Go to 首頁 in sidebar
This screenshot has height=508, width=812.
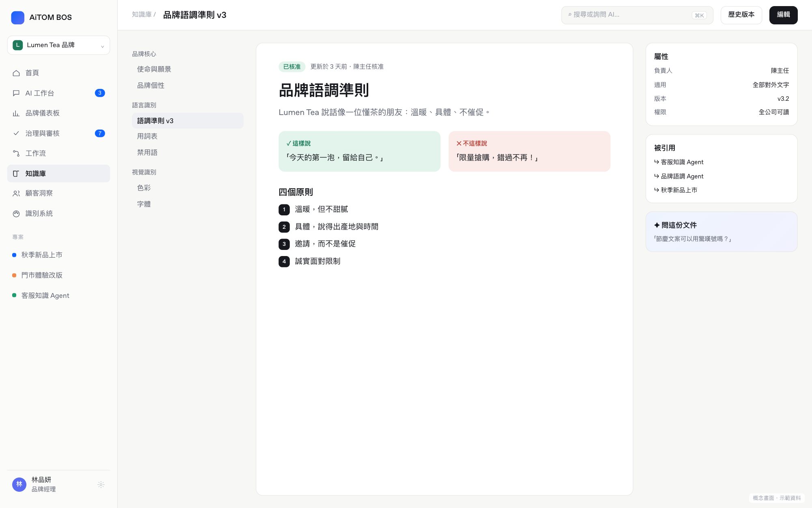[58, 73]
